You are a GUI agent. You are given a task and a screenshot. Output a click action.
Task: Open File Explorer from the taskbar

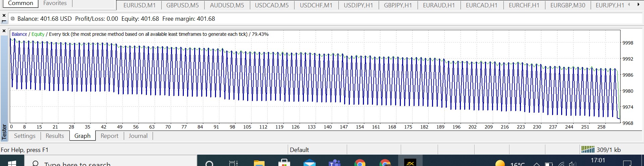click(x=259, y=163)
